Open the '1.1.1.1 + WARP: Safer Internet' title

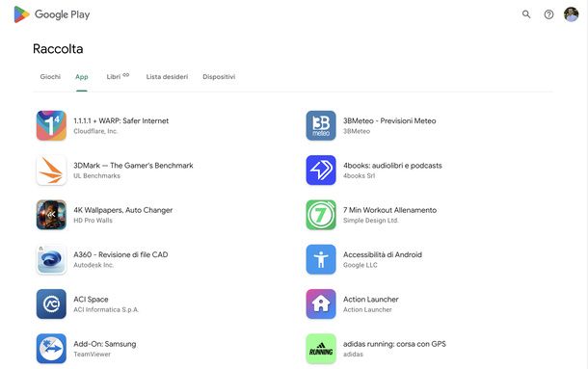tap(121, 120)
